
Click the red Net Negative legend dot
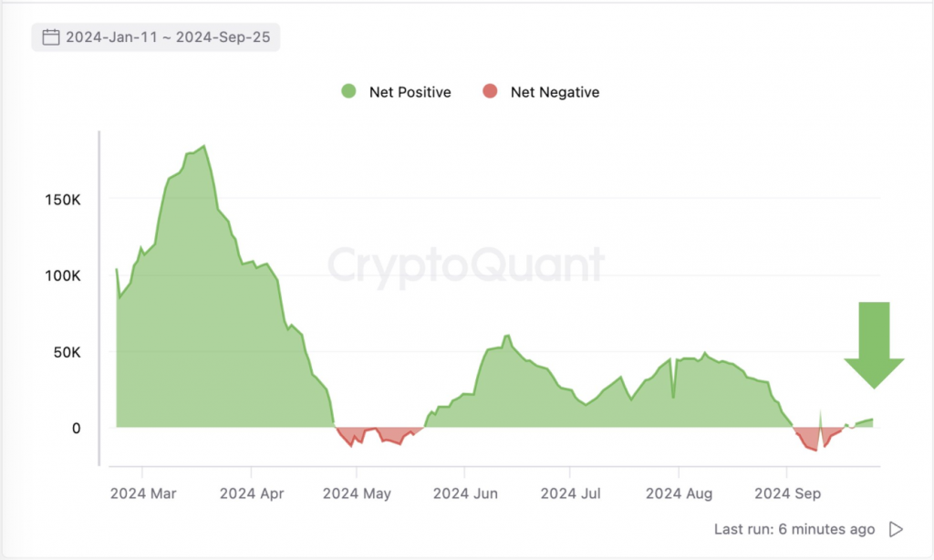click(x=491, y=91)
